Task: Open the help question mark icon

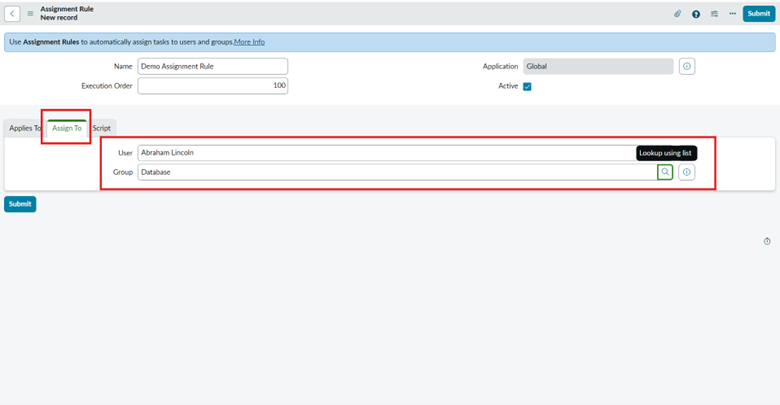Action: (x=696, y=14)
